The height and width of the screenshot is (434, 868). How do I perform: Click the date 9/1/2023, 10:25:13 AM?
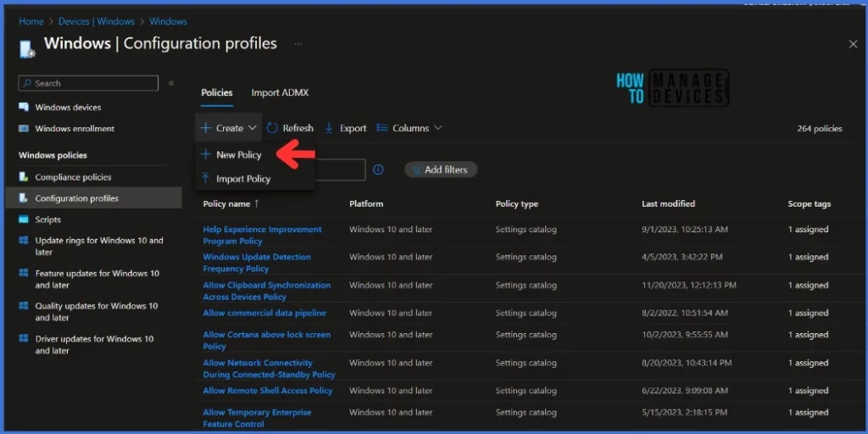[685, 229]
